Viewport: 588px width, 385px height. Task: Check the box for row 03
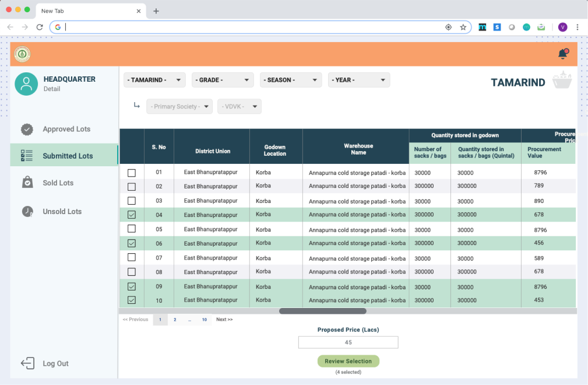132,201
